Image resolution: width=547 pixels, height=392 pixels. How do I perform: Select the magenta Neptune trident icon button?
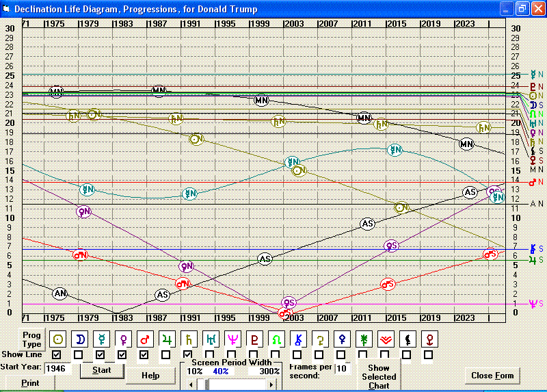(232, 339)
